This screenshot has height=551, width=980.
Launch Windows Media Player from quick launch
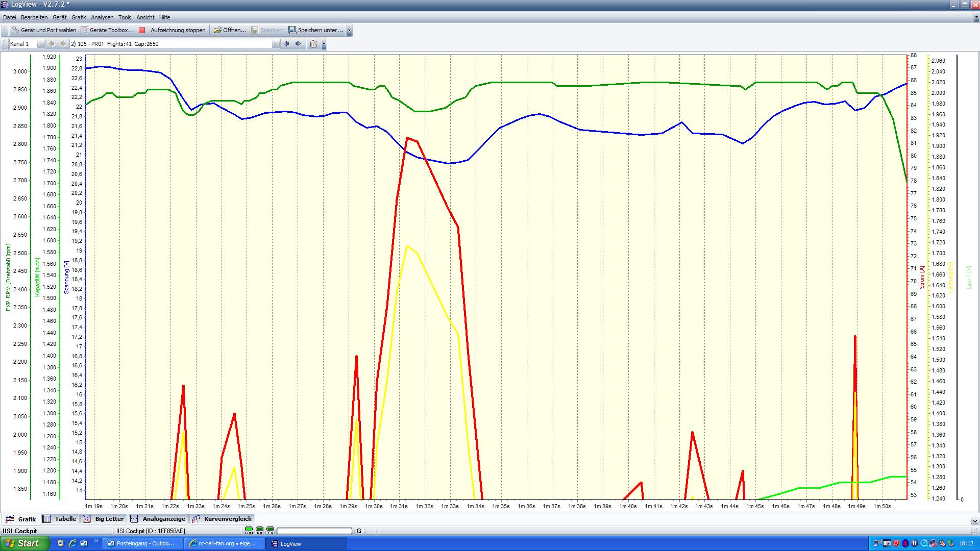[x=61, y=543]
